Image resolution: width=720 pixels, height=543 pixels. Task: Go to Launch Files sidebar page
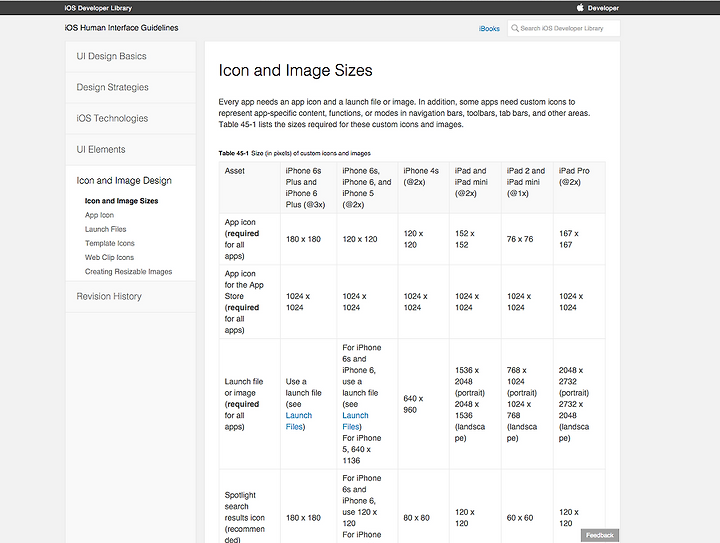pos(105,229)
